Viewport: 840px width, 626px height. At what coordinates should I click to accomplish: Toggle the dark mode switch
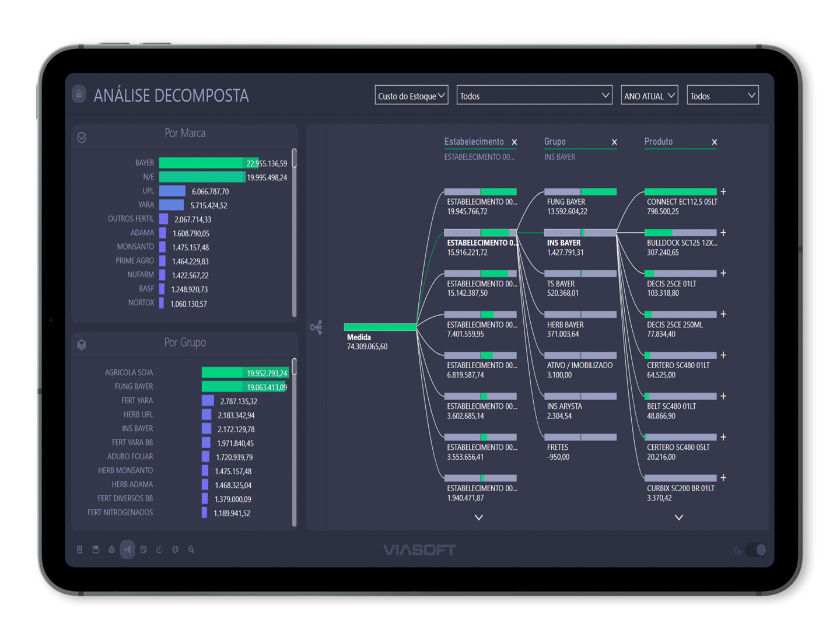tap(756, 550)
